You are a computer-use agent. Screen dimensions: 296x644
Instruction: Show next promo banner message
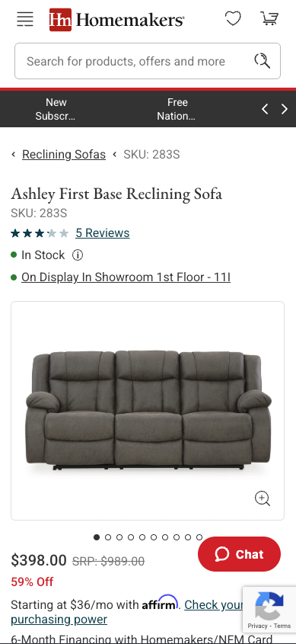[285, 109]
